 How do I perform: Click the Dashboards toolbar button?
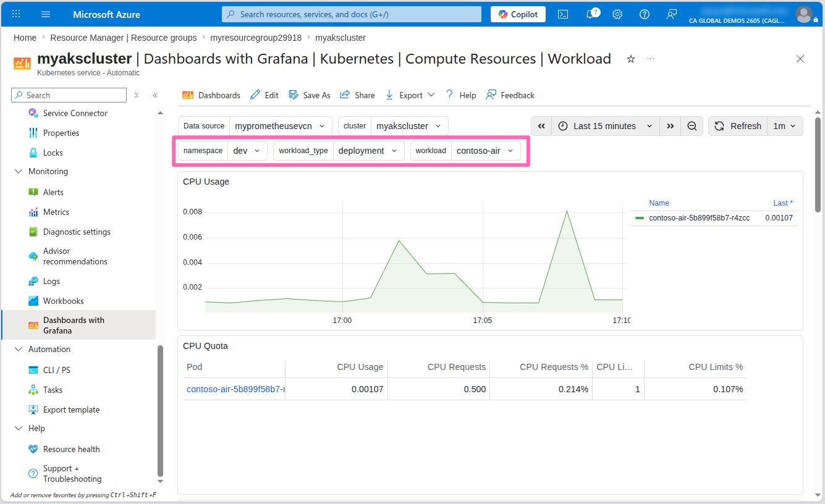[211, 95]
